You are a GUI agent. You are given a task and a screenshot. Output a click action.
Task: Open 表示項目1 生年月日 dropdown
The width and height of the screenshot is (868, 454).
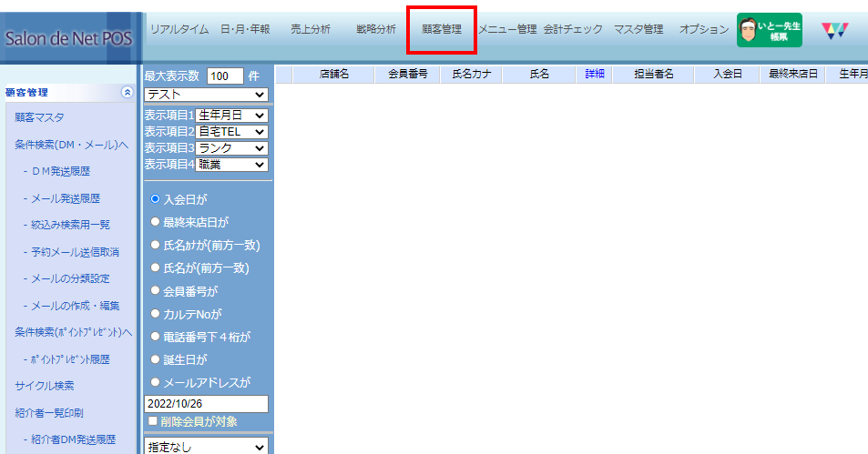[x=231, y=116]
